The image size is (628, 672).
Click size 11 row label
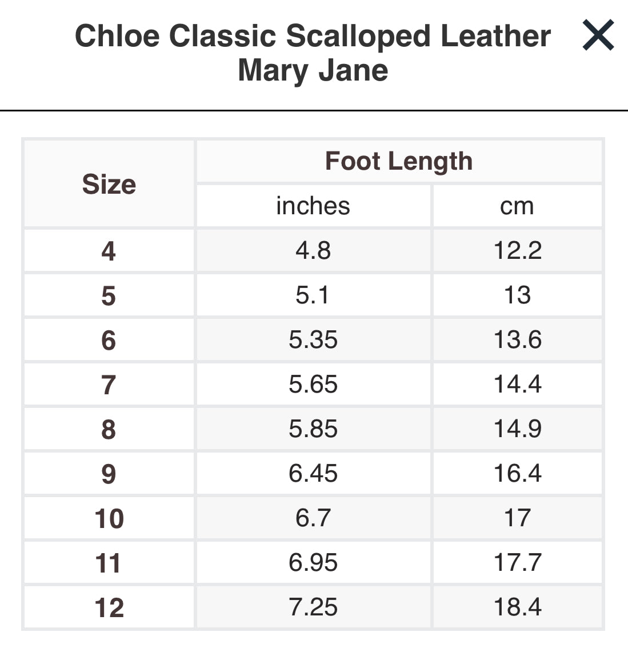pos(109,563)
